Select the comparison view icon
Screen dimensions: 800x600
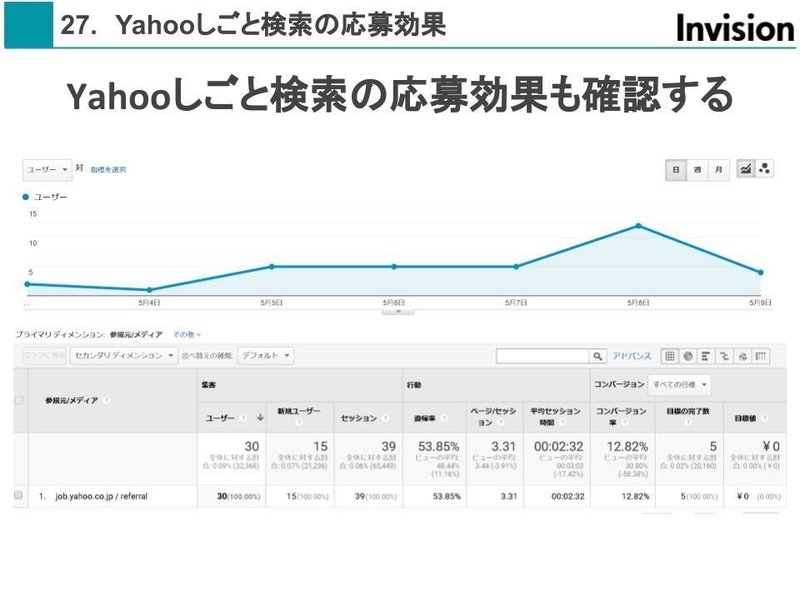point(724,356)
